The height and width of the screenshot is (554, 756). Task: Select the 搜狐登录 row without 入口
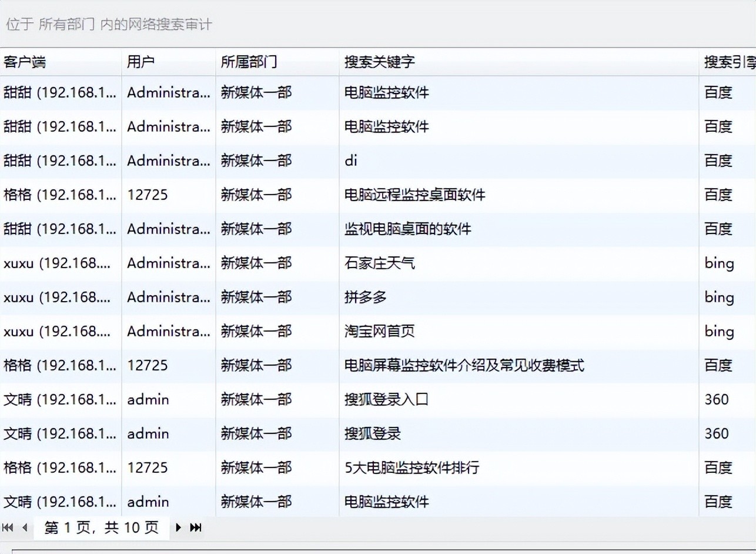[x=373, y=433]
